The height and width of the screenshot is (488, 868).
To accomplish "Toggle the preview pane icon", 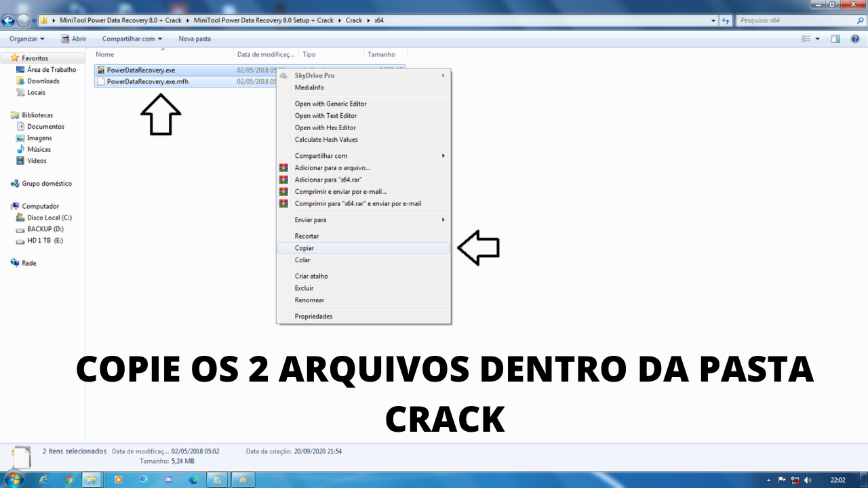I will click(836, 39).
